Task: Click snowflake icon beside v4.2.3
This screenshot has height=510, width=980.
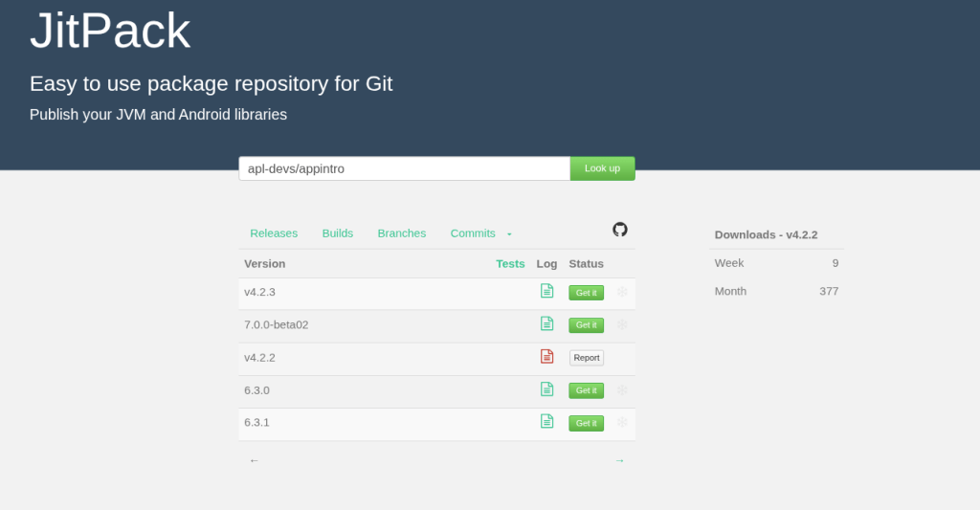Action: (x=622, y=292)
